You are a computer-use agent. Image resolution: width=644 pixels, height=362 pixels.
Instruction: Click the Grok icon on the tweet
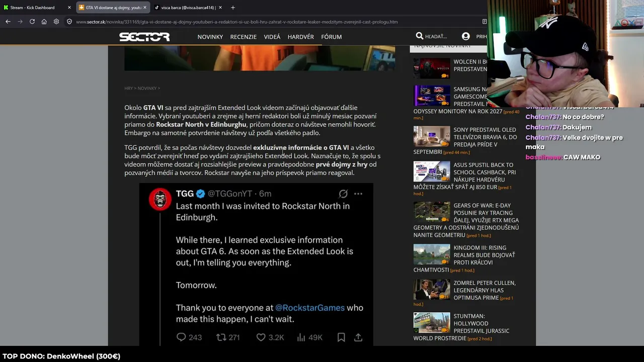(343, 194)
